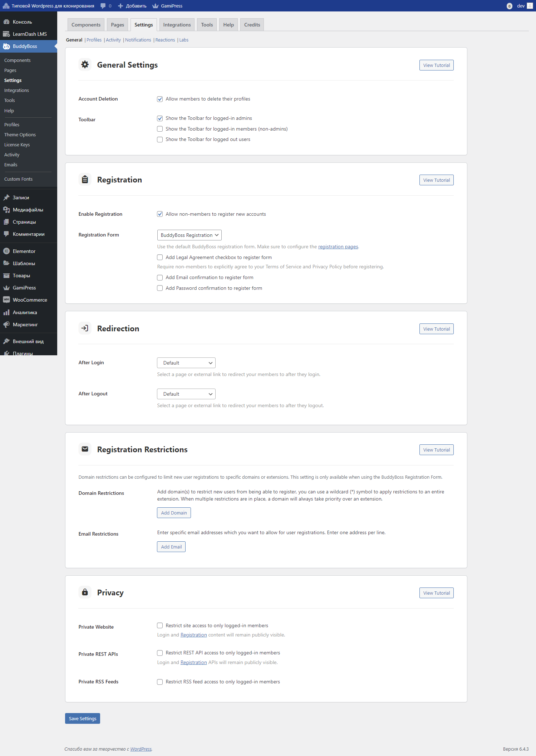The width and height of the screenshot is (536, 756).
Task: Toggle Allow non-members to register new accounts
Action: [160, 214]
